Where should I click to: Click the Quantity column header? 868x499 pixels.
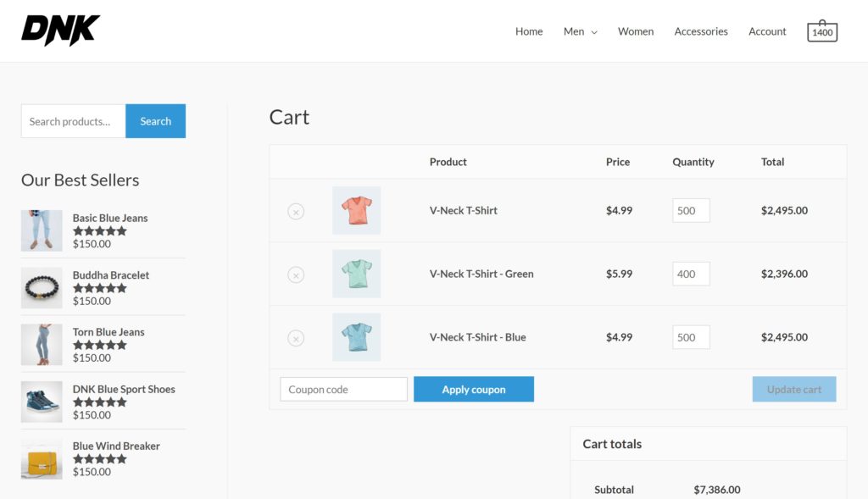coord(693,162)
